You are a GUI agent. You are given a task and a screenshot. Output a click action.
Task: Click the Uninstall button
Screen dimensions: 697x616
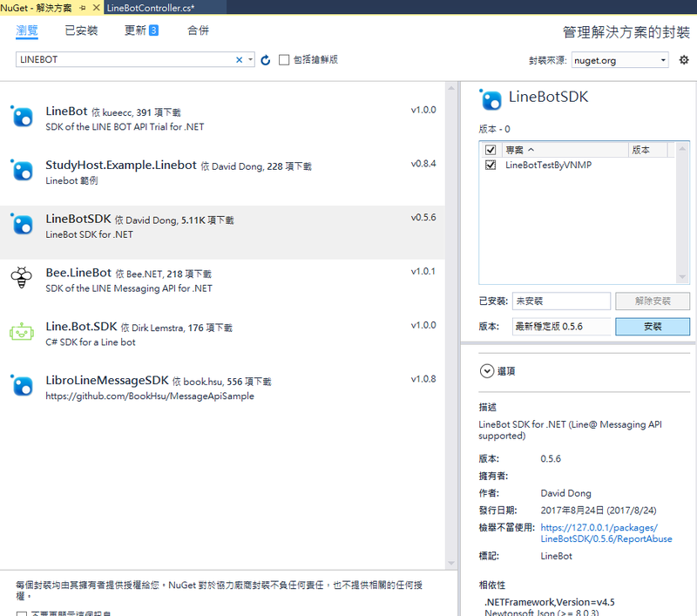click(x=653, y=301)
